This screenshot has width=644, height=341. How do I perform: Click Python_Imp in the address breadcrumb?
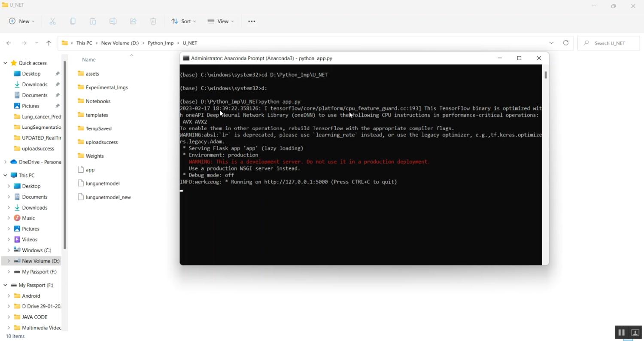161,43
